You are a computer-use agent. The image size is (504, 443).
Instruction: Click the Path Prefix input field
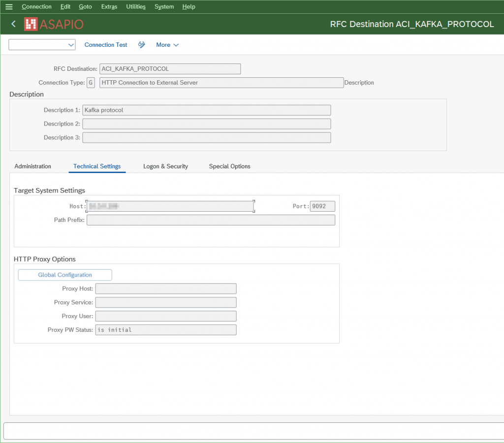[211, 220]
